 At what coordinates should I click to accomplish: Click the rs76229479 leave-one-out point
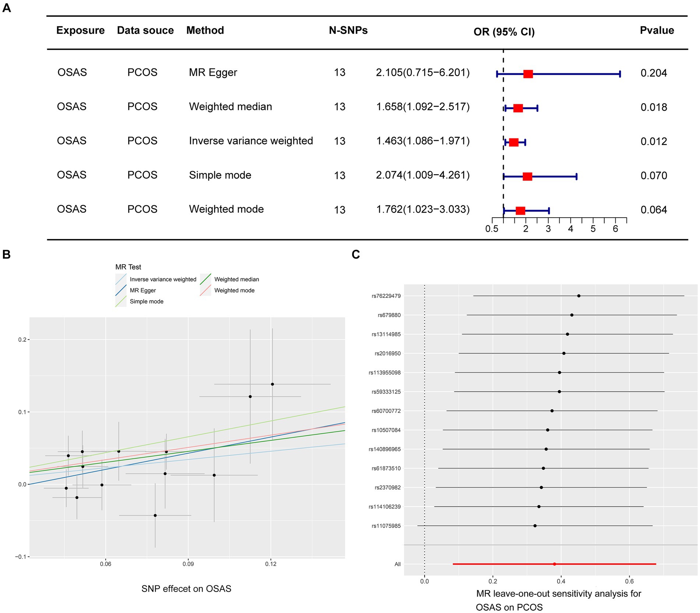(x=578, y=296)
